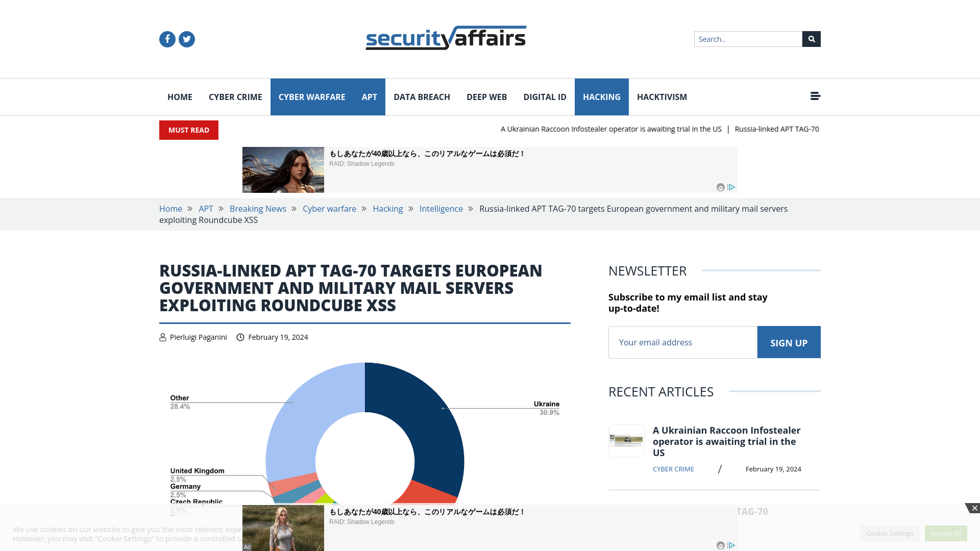
Task: Accept cookies via Accept All toggle
Action: (x=946, y=532)
